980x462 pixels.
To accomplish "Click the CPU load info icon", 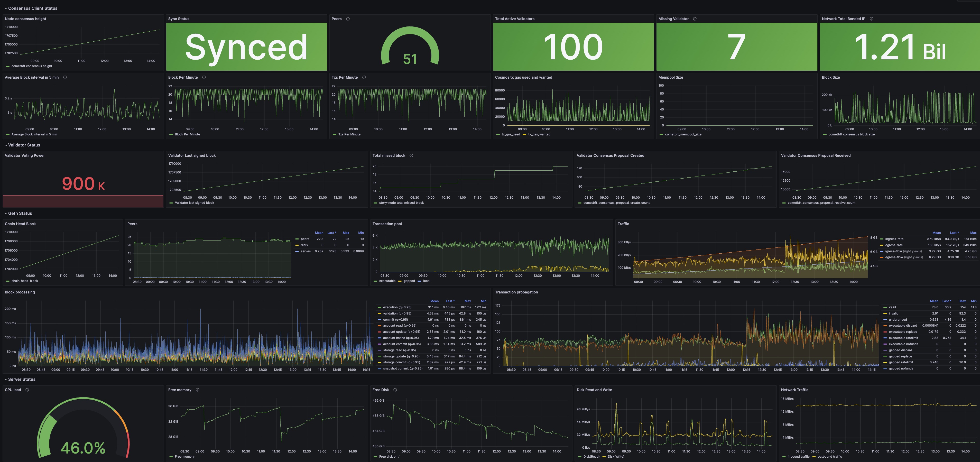I will click(27, 390).
